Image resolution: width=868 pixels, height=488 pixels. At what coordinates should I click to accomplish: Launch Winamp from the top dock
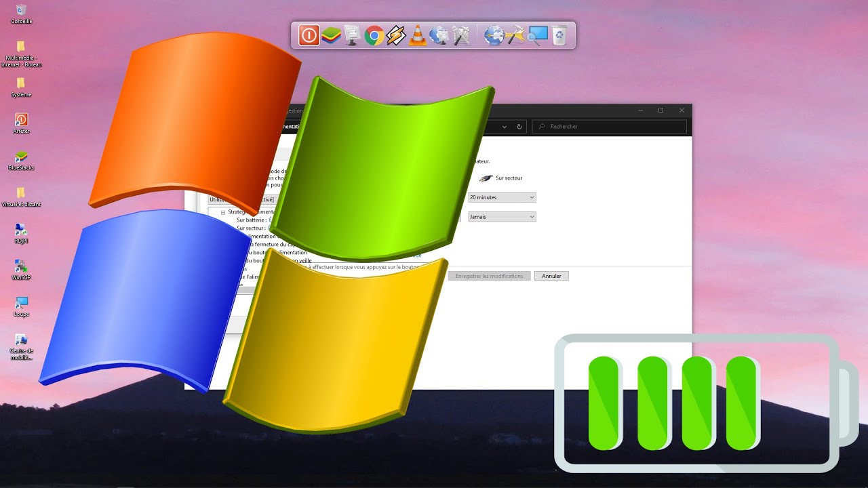[x=395, y=35]
